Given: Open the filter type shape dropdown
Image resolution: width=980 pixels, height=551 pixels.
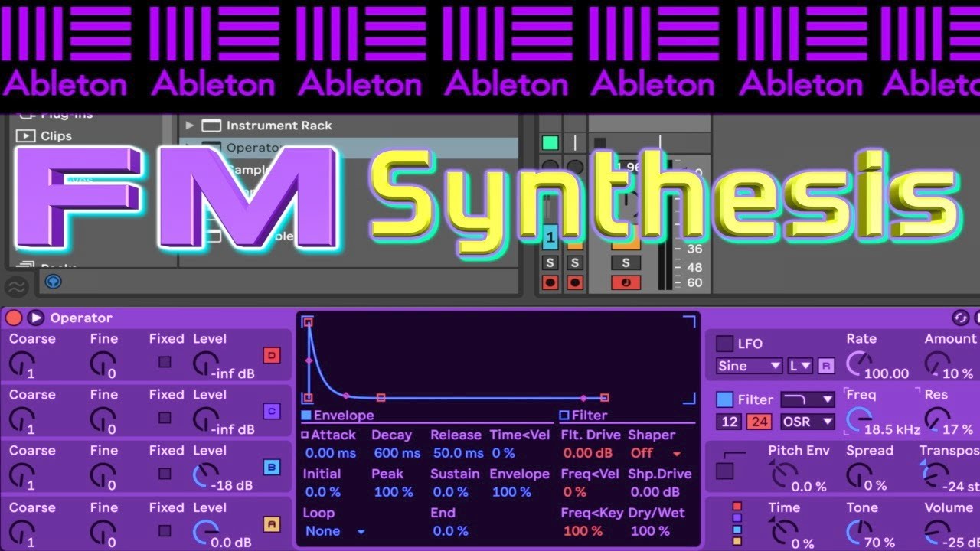Looking at the screenshot, I should pos(808,399).
